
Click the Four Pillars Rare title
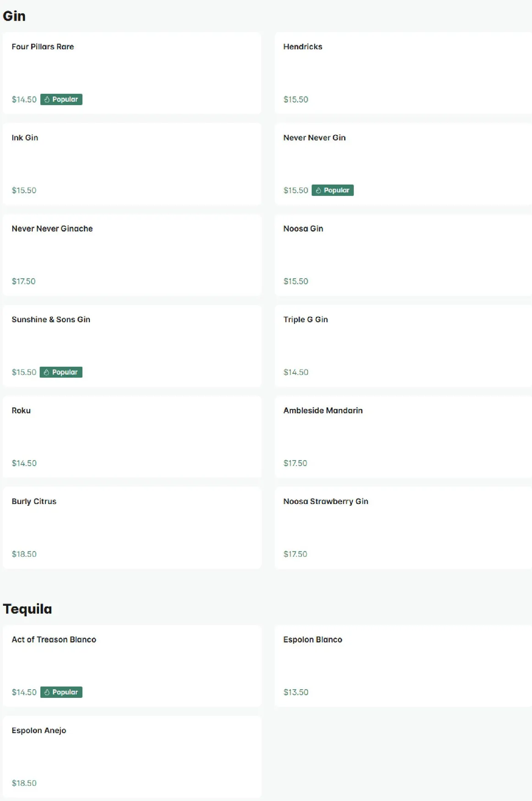(x=43, y=47)
